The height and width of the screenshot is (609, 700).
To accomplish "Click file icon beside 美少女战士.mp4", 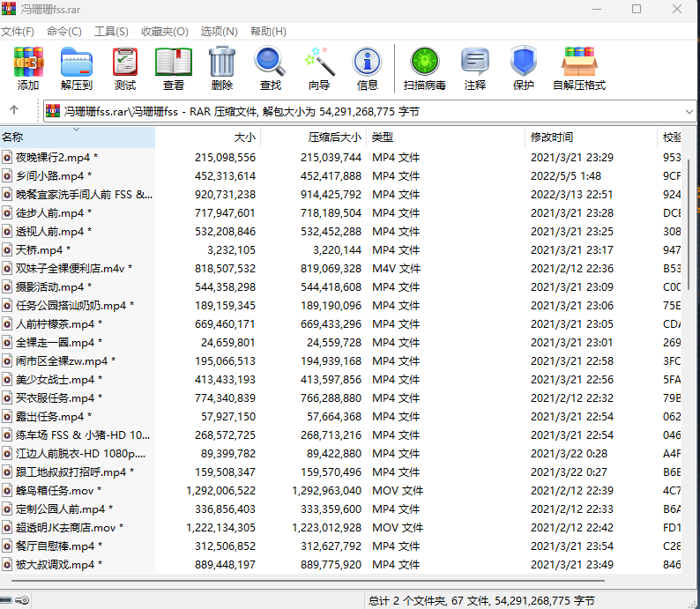I will 7,380.
